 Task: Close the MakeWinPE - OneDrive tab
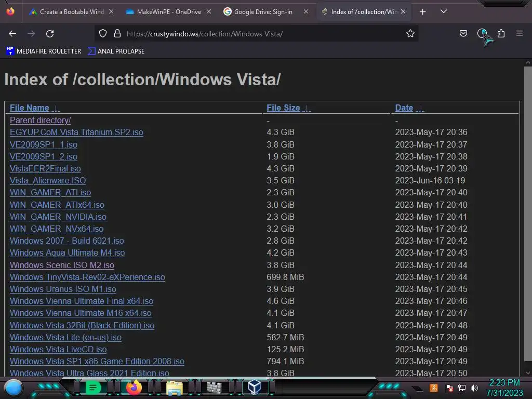point(209,11)
